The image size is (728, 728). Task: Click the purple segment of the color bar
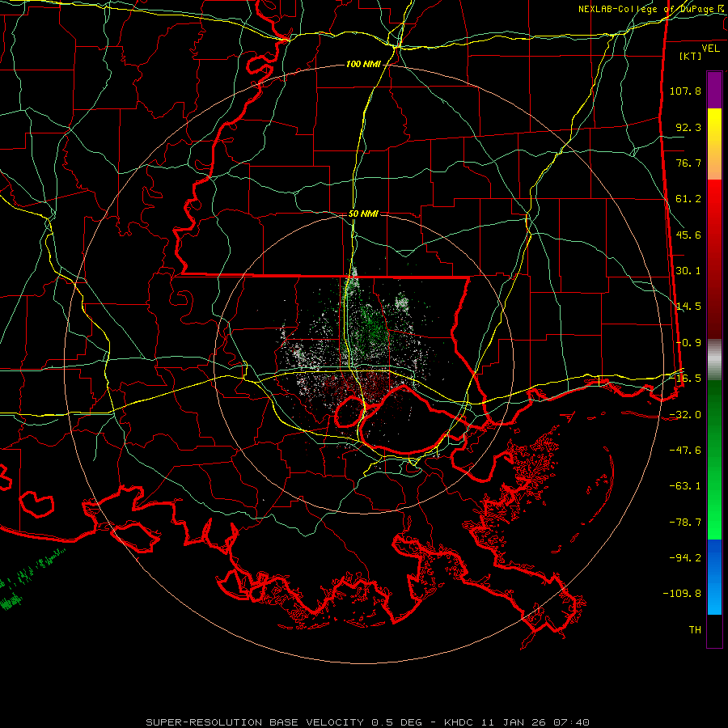(x=714, y=90)
